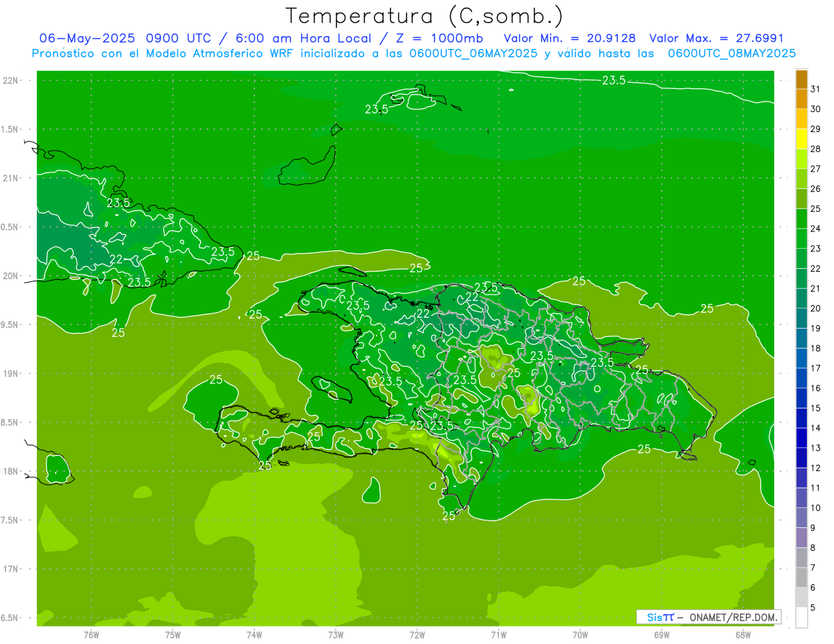Viewport: 834px width, 644px height.
Task: Click the 21N latitude axis label
Action: click(11, 178)
